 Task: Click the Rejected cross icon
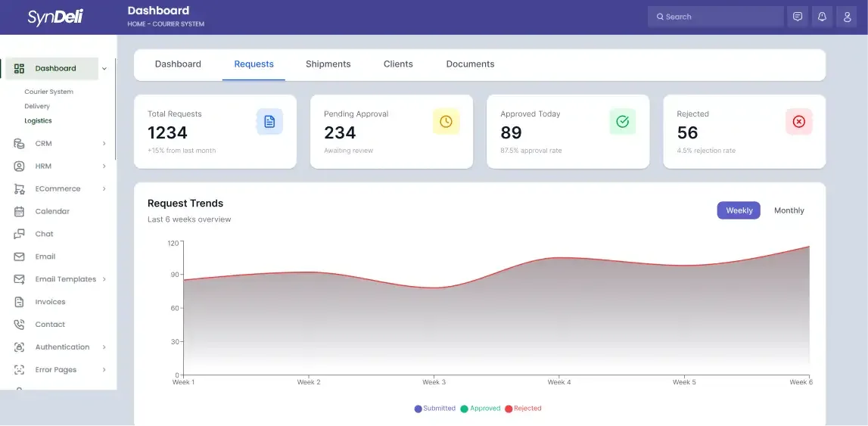799,122
